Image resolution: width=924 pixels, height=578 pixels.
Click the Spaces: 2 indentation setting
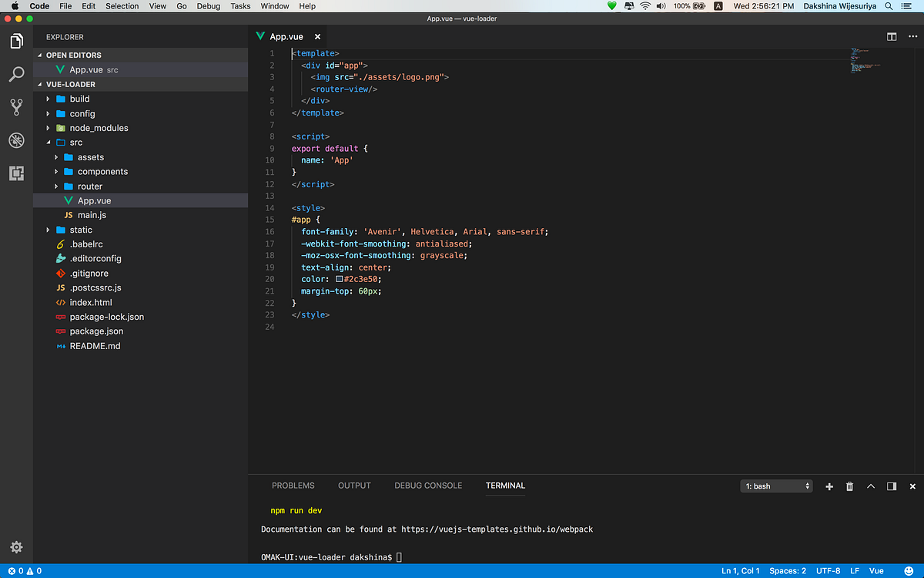pos(788,571)
